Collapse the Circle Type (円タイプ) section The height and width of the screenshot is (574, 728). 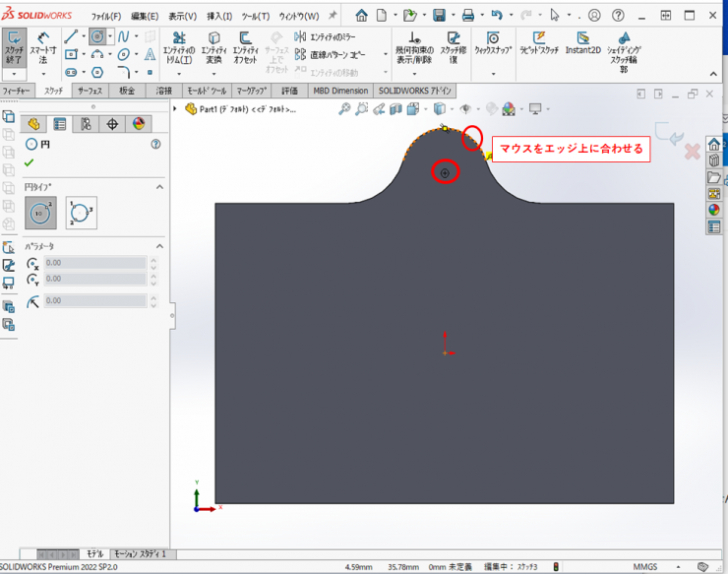click(159, 187)
